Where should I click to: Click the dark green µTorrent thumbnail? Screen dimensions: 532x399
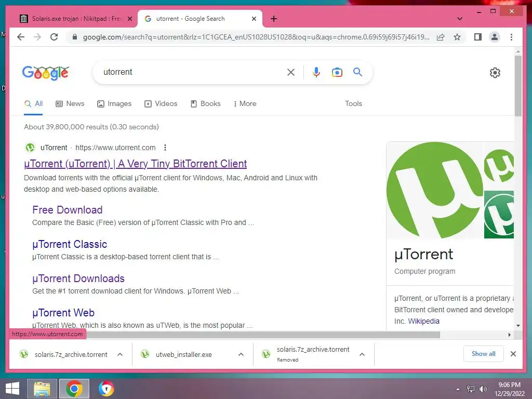pyautogui.click(x=499, y=215)
